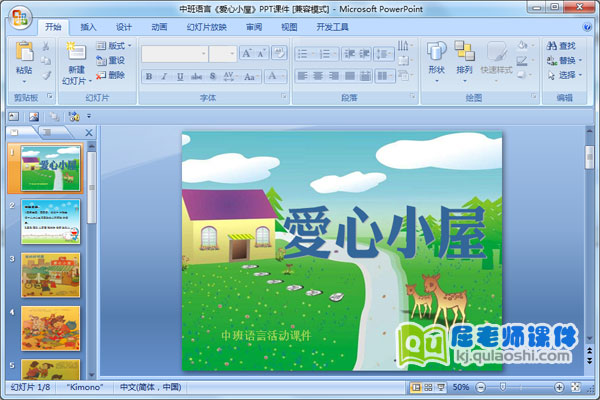
Task: Open the Office button menu
Action: pos(20,18)
